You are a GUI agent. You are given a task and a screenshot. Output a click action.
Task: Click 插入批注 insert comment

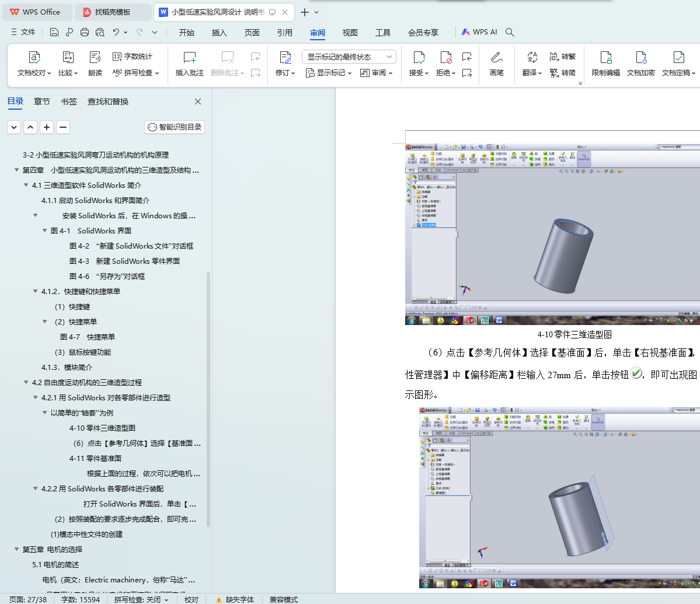[189, 64]
